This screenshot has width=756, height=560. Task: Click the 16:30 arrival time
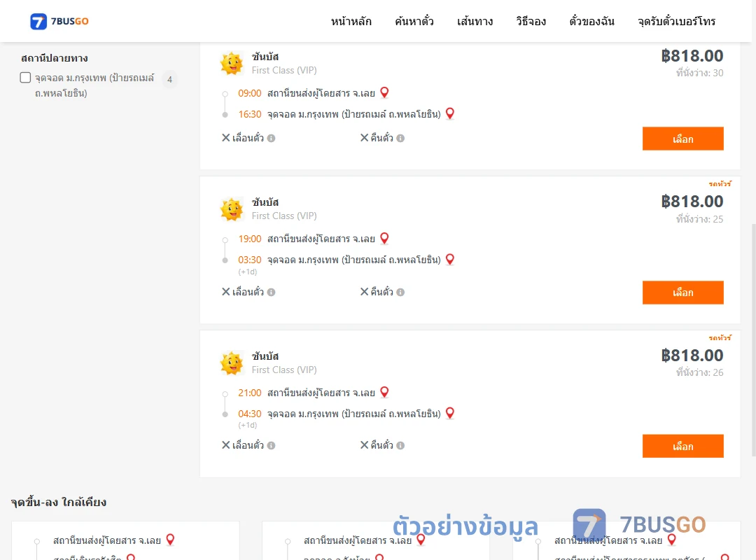[250, 114]
